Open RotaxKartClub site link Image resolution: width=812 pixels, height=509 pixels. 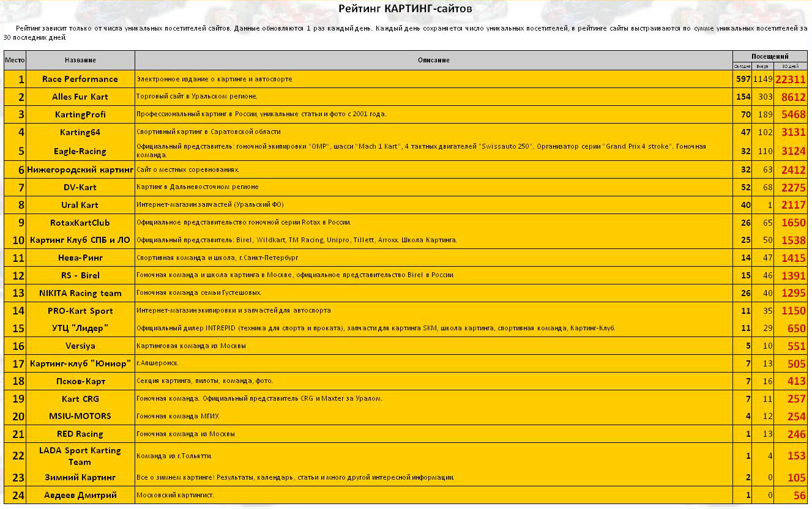tap(80, 223)
